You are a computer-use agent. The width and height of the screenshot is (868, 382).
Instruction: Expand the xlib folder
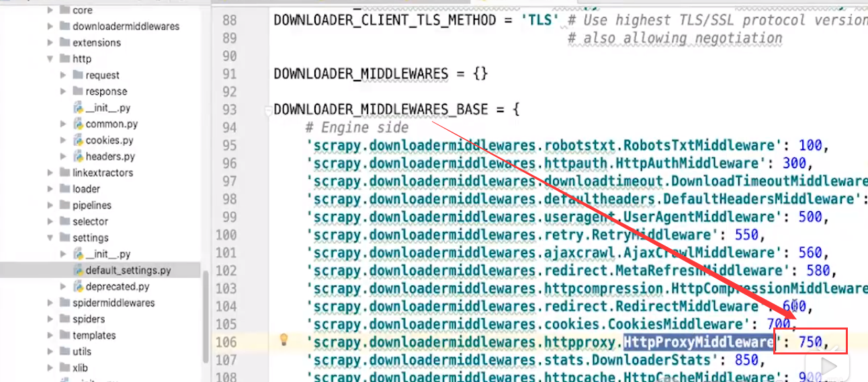[x=50, y=368]
